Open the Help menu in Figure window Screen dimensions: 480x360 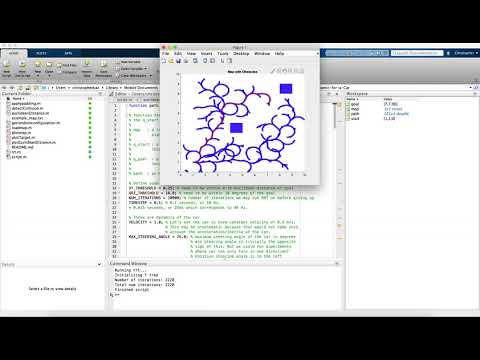pyautogui.click(x=279, y=53)
